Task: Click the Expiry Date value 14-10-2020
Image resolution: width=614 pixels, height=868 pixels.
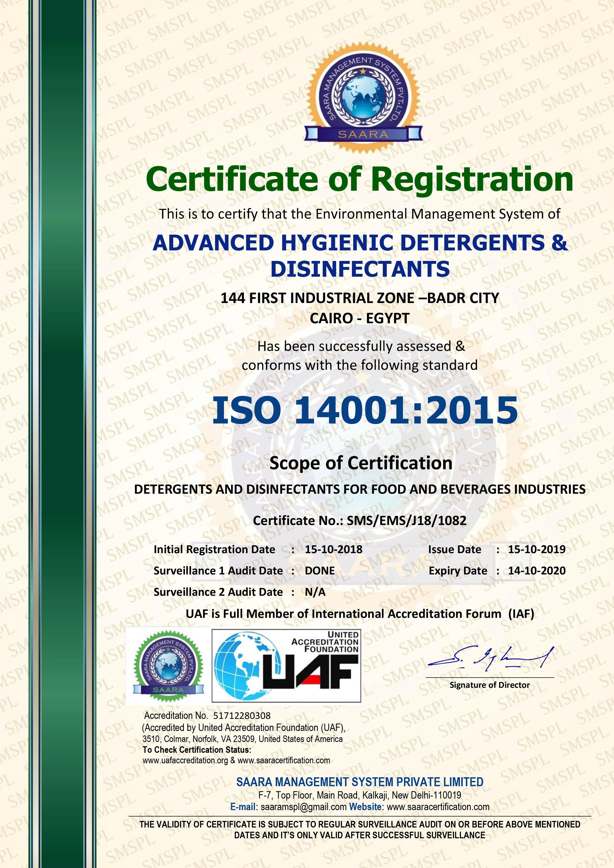Action: (536, 571)
